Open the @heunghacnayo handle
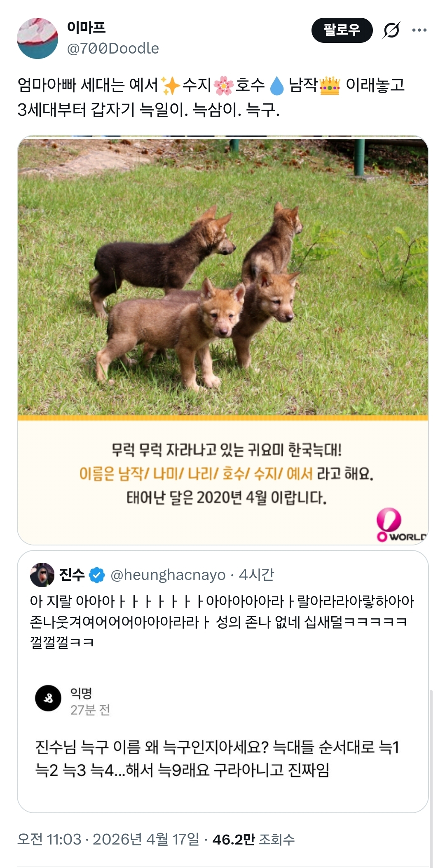 [168, 575]
